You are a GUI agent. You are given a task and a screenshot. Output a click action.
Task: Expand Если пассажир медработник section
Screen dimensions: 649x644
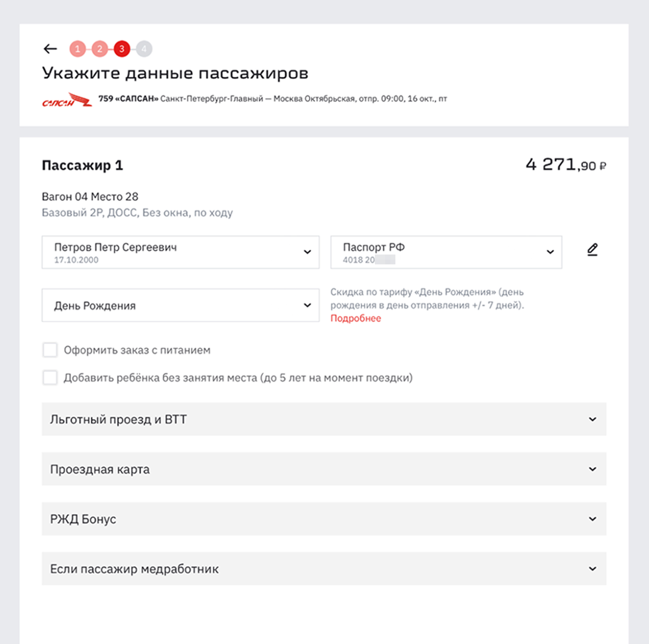[324, 569]
